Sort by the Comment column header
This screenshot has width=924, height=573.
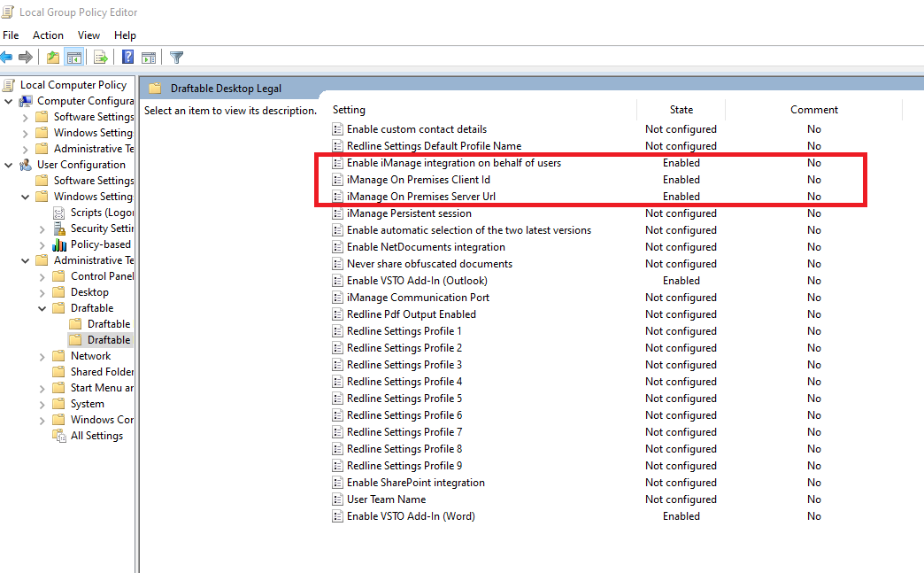[813, 110]
